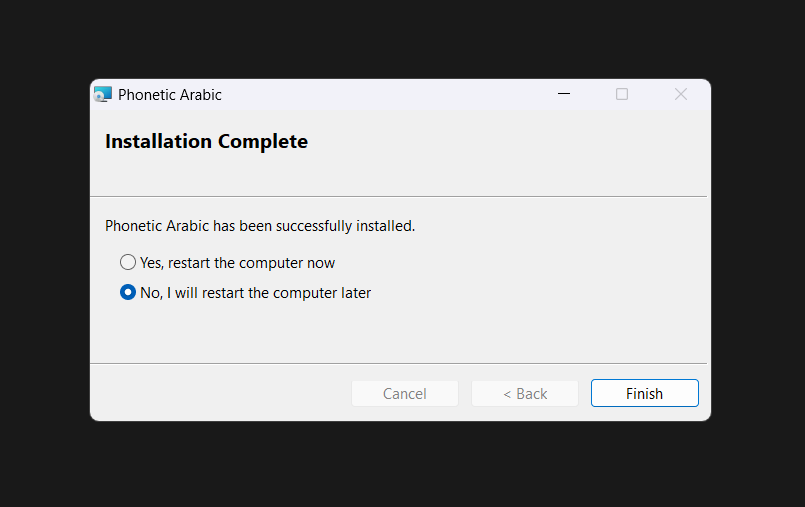Select "Yes, restart the computer now" radio button
Image resolution: width=805 pixels, height=507 pixels.
click(x=128, y=263)
